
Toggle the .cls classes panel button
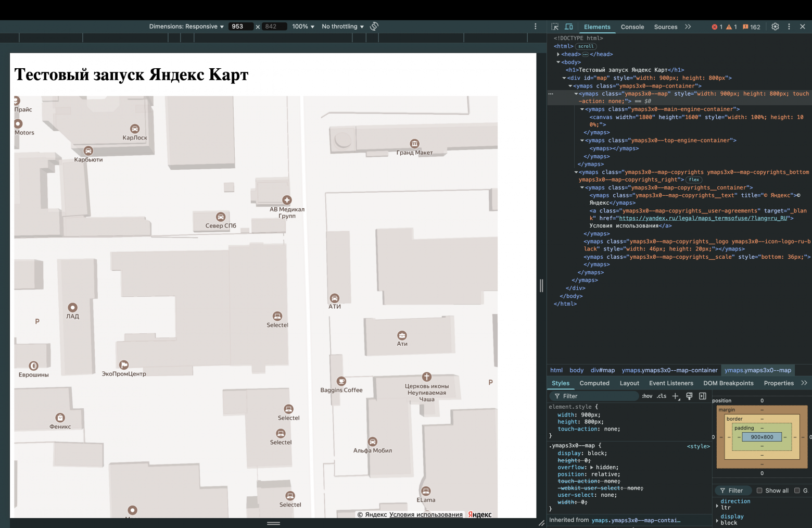(x=661, y=396)
